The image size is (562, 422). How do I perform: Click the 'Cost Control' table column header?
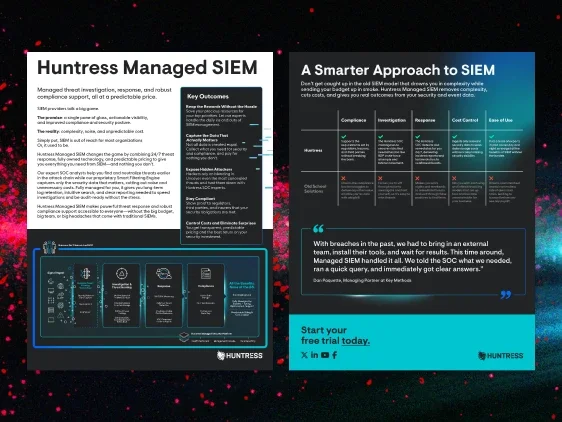pos(465,120)
